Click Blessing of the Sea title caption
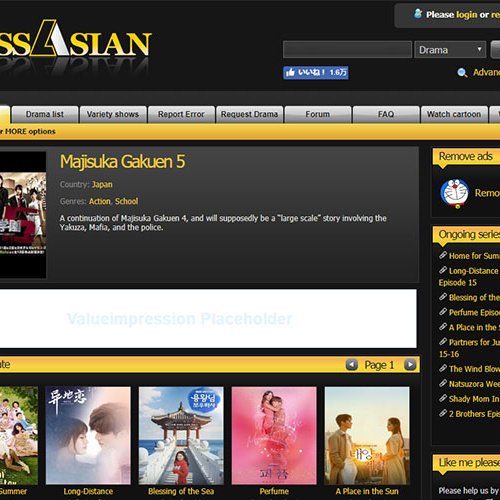This screenshot has height=500, width=500. [181, 491]
